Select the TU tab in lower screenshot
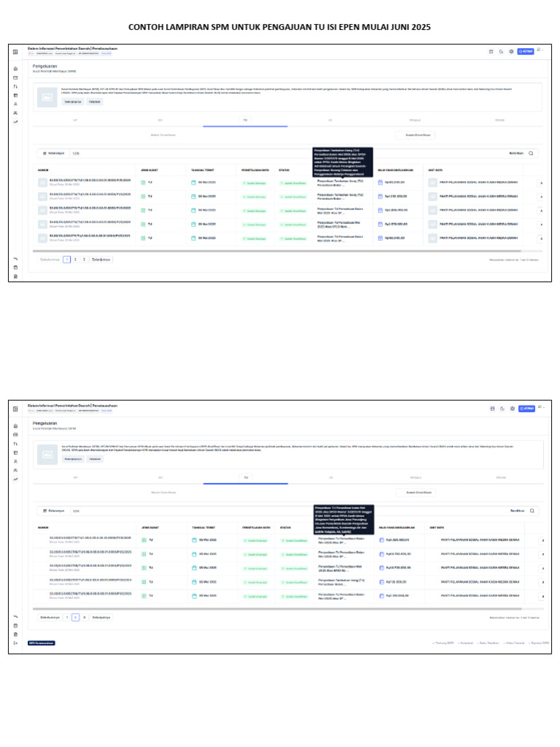 pyautogui.click(x=246, y=477)
